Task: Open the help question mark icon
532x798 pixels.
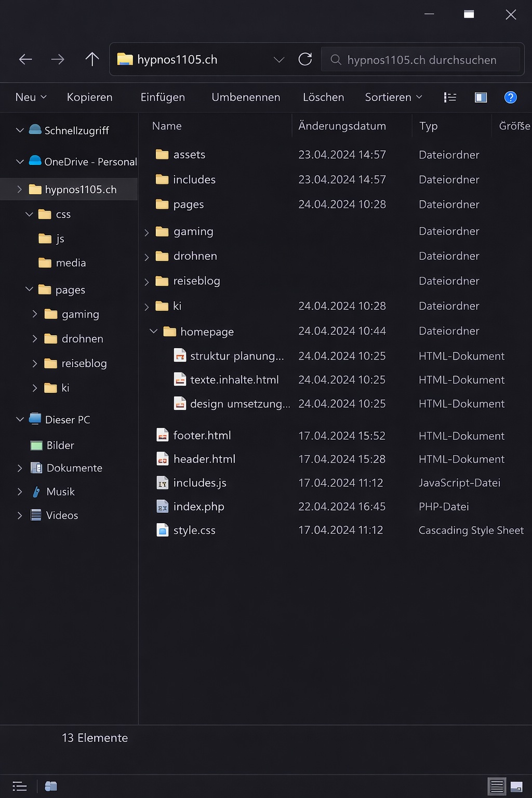Action: 510,97
